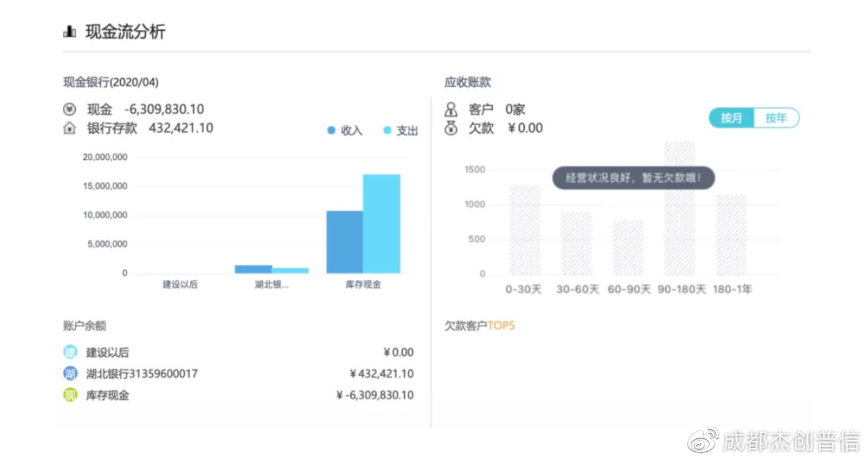Toggle the 支出 legend series
Image resolution: width=868 pixels, height=462 pixels.
pos(400,131)
